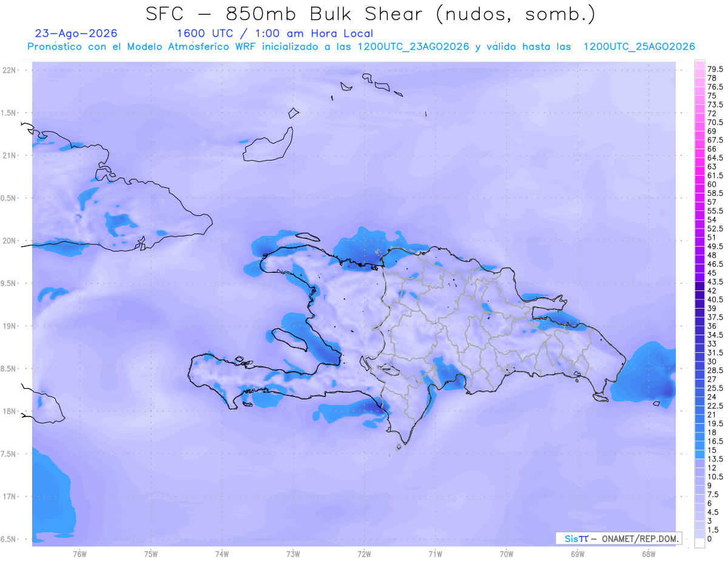
Task: Click the legend value '4.5'
Action: 713,512
